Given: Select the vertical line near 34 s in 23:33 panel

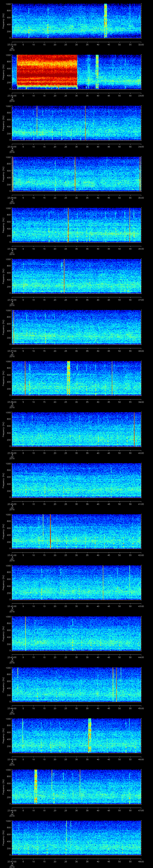Looking at the screenshot, I should [85, 123].
